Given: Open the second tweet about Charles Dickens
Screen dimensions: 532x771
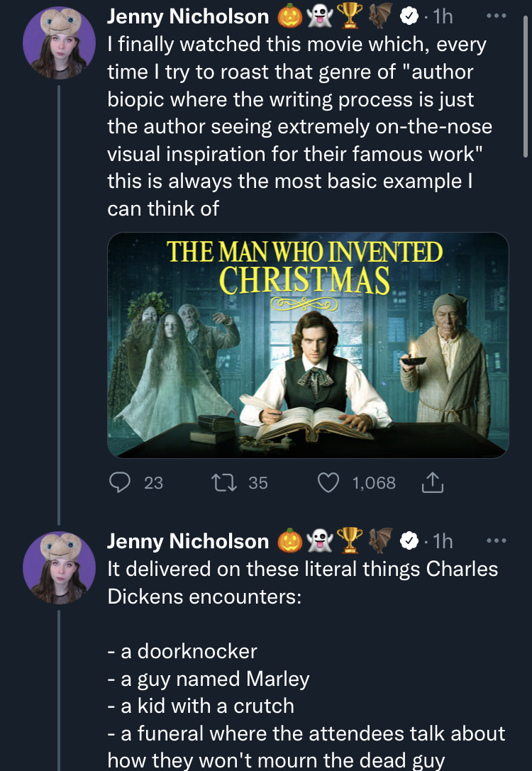Looking at the screenshot, I should 301,582.
